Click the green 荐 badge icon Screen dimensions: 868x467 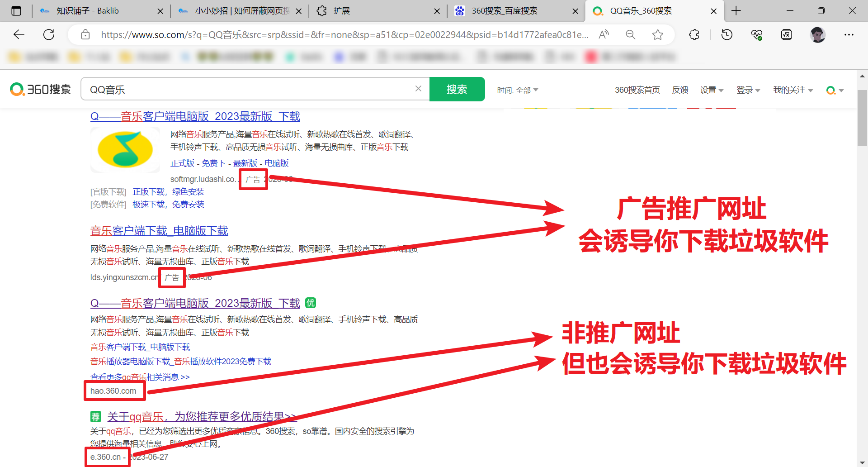96,416
